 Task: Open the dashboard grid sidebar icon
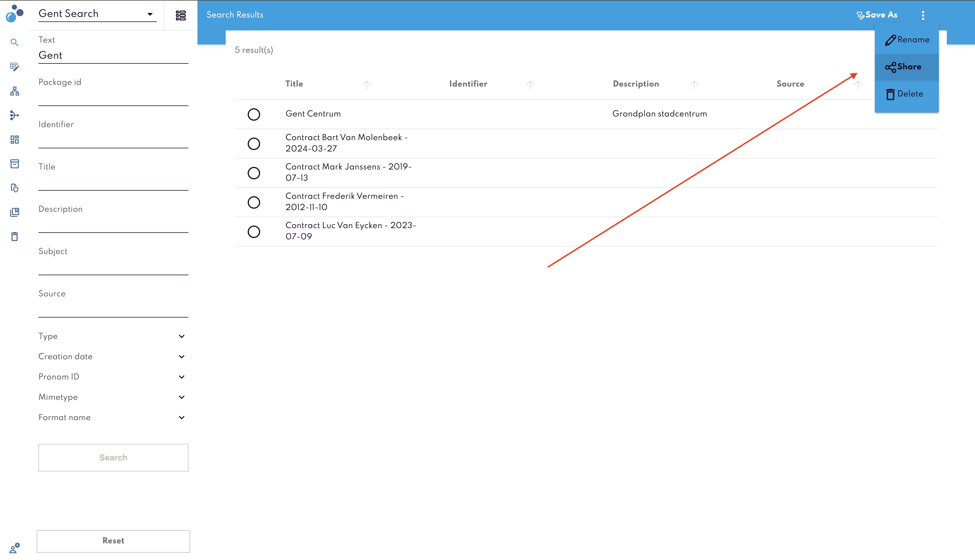[14, 140]
